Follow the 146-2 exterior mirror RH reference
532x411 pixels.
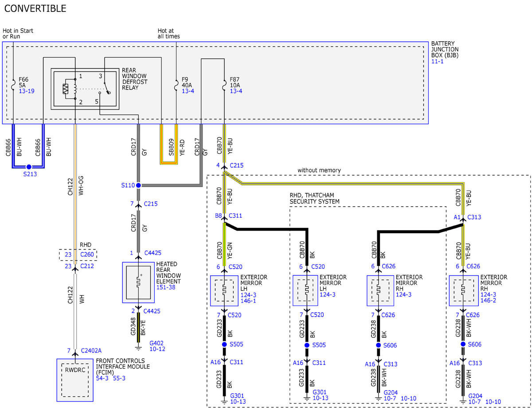click(487, 301)
